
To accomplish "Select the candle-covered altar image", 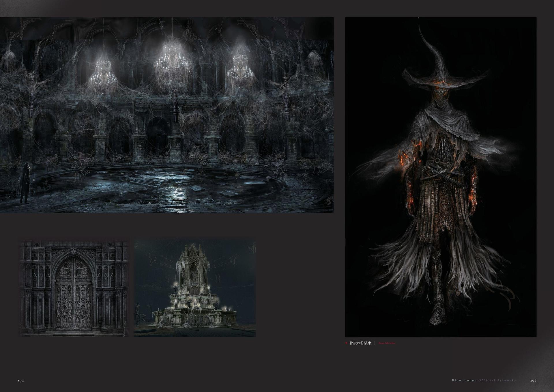I will pos(194,288).
